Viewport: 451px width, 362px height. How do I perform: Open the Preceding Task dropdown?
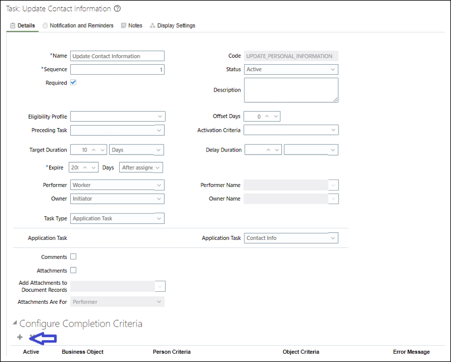click(117, 130)
